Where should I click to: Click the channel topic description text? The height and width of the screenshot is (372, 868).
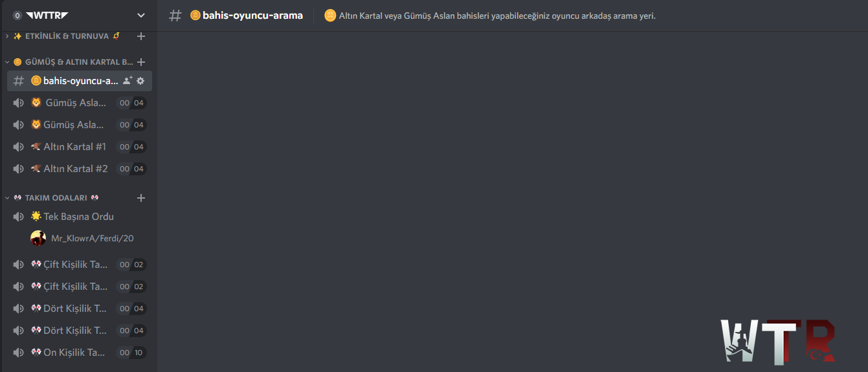[x=497, y=16]
